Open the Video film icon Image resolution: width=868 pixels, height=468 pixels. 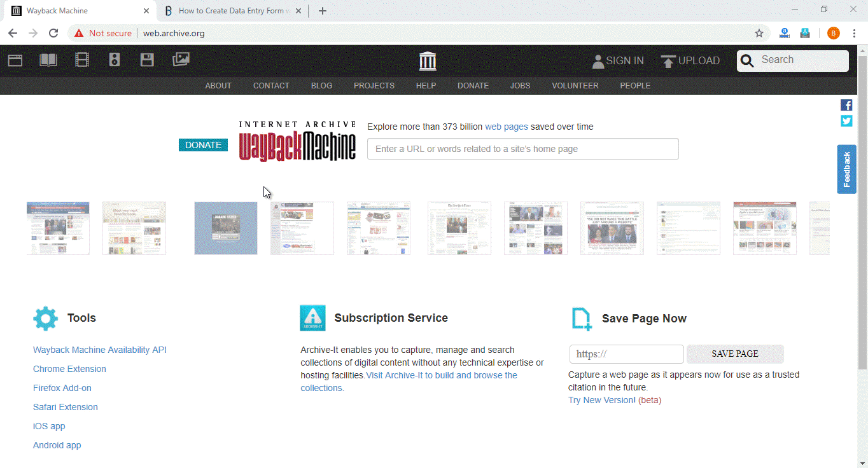(x=81, y=60)
